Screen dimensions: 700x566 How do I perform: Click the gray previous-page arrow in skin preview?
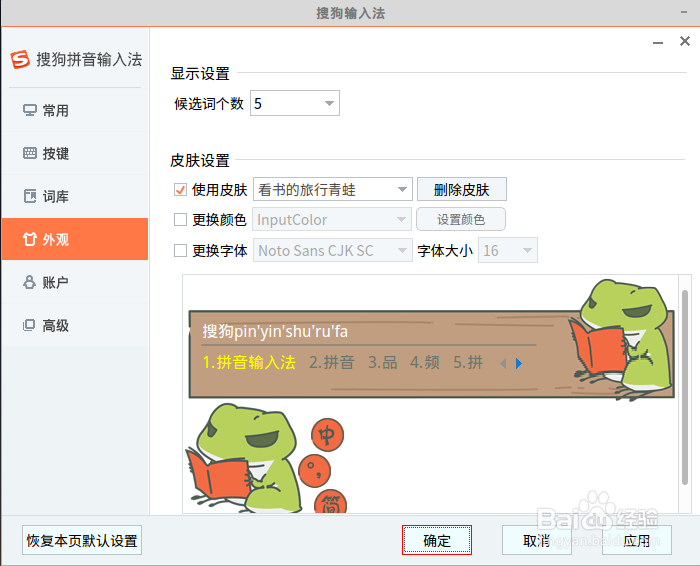point(503,363)
